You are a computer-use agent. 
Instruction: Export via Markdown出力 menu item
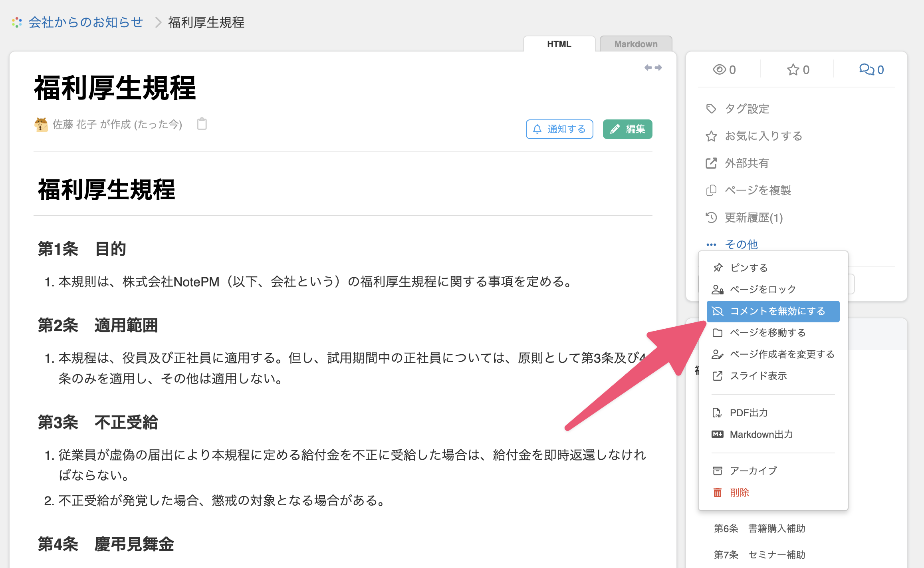773,434
